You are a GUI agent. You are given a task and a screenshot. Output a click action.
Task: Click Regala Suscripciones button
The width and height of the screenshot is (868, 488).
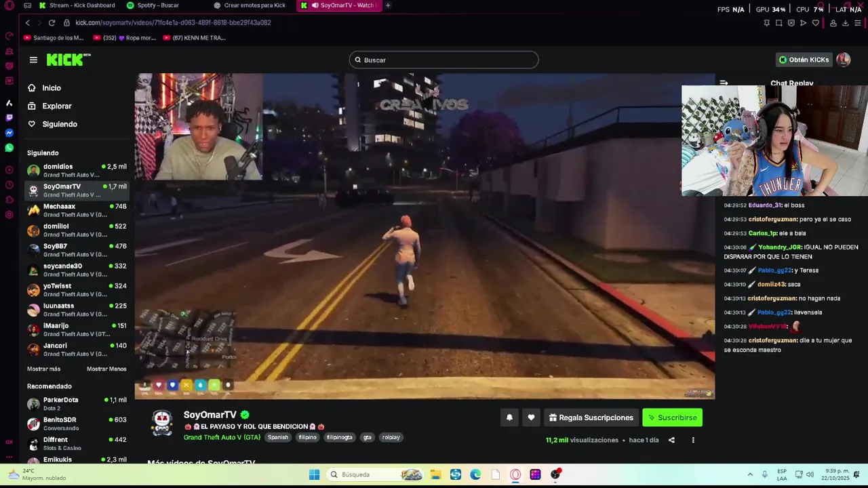coord(591,418)
